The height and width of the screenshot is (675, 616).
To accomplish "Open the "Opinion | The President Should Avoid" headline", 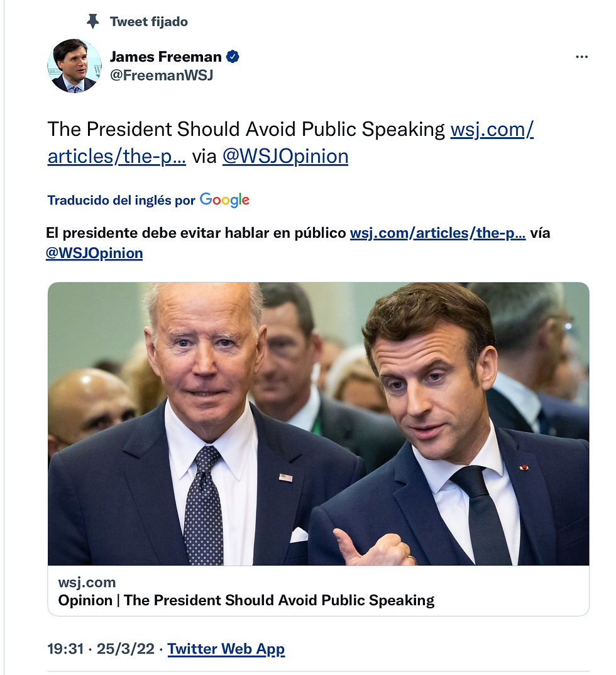I will click(246, 600).
